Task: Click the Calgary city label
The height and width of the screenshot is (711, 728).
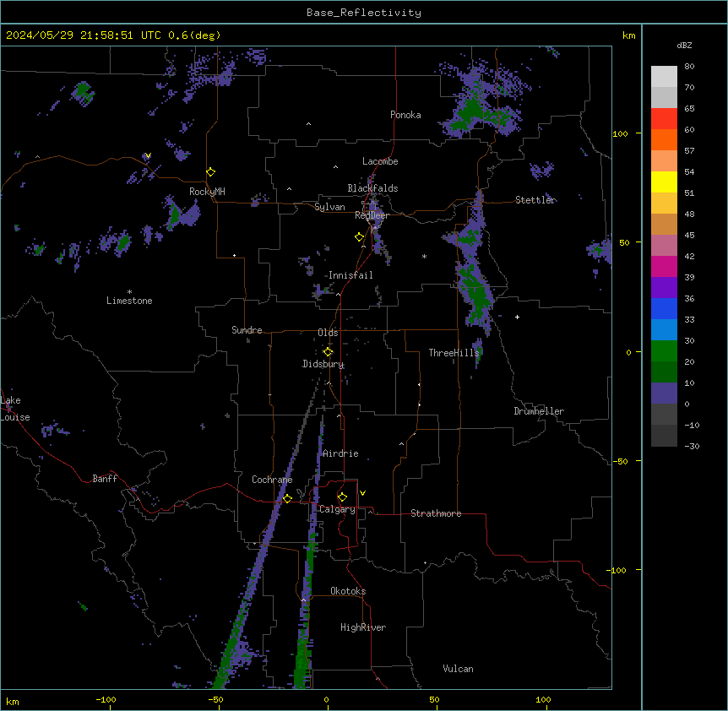Action: tap(337, 509)
